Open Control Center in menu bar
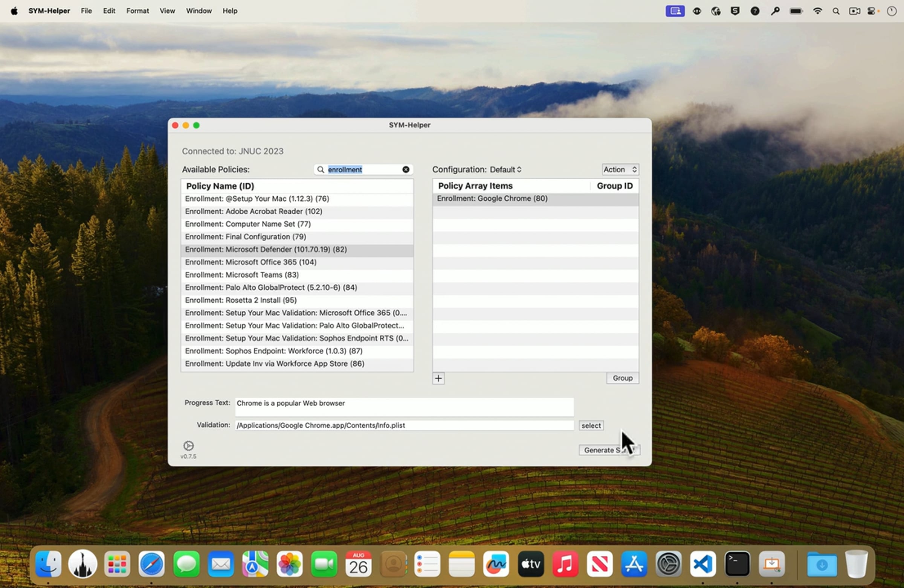This screenshot has height=588, width=904. (x=872, y=11)
